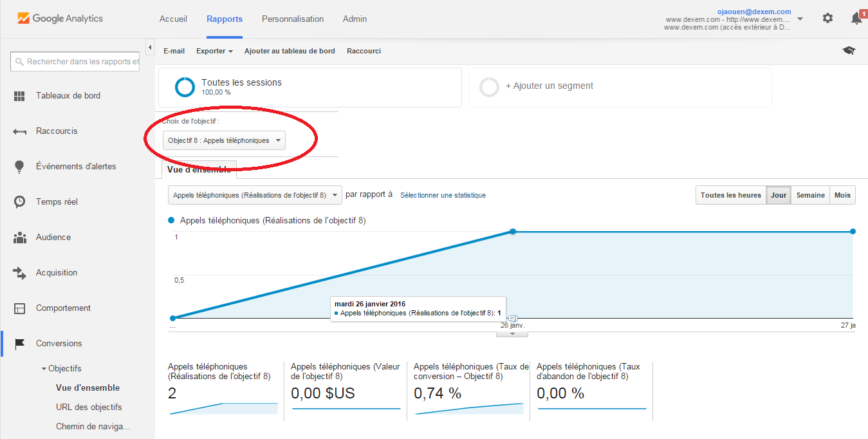
Task: Open the Appels téléphoniques metric dropdown
Action: point(254,194)
